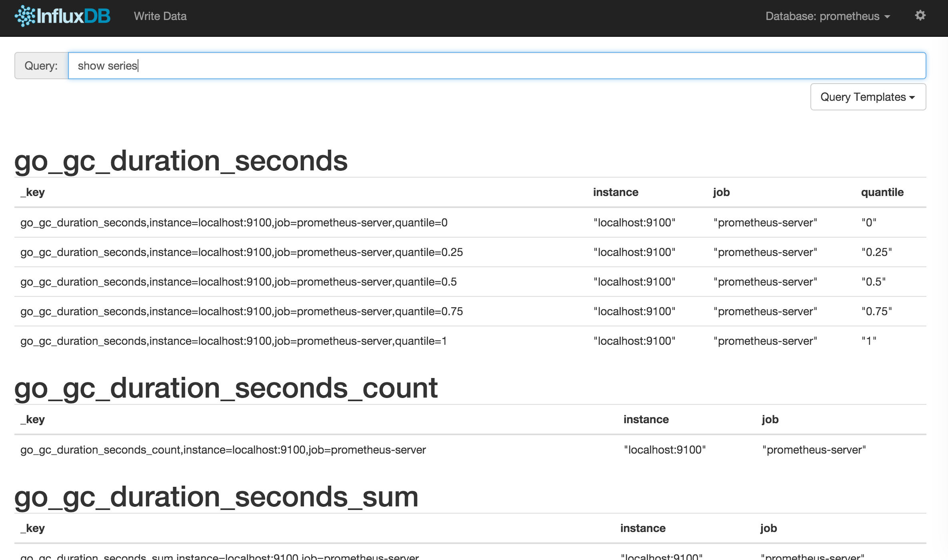The width and height of the screenshot is (948, 560).
Task: Click the quantile value "0.5"
Action: 873,282
